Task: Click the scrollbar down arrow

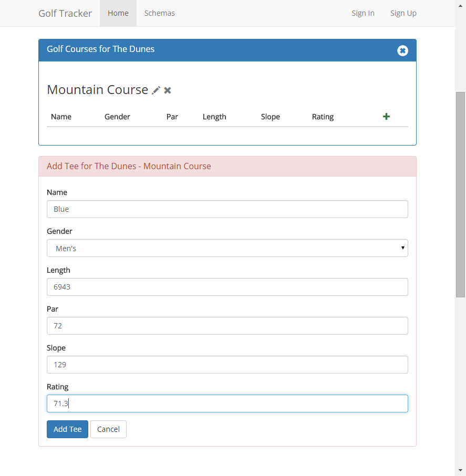Action: pyautogui.click(x=461, y=470)
